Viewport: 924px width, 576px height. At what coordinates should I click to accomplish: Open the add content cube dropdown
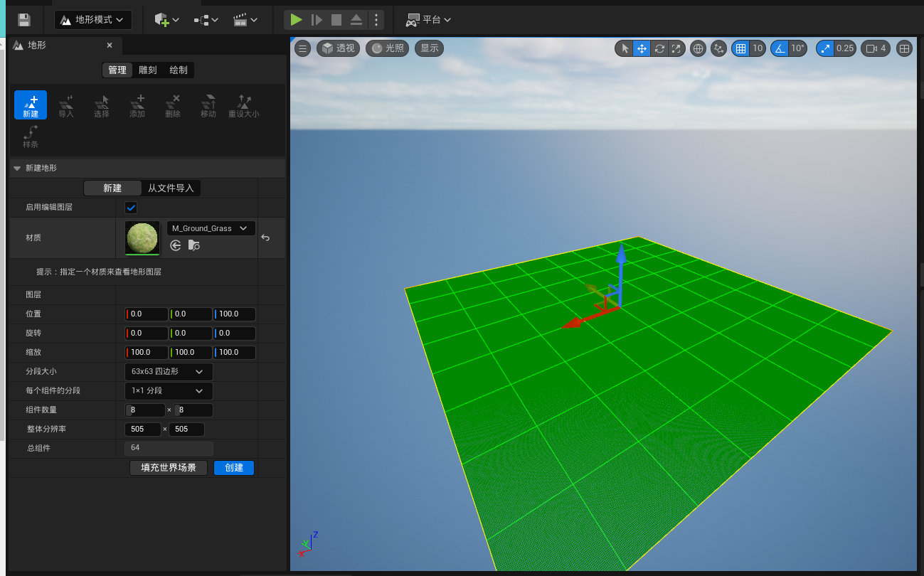(x=166, y=20)
